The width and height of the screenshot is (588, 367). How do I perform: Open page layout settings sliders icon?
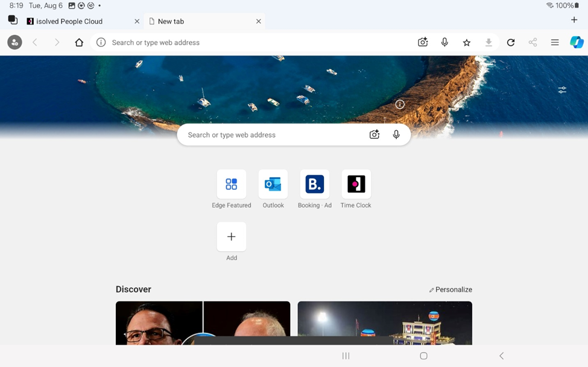[x=562, y=90]
